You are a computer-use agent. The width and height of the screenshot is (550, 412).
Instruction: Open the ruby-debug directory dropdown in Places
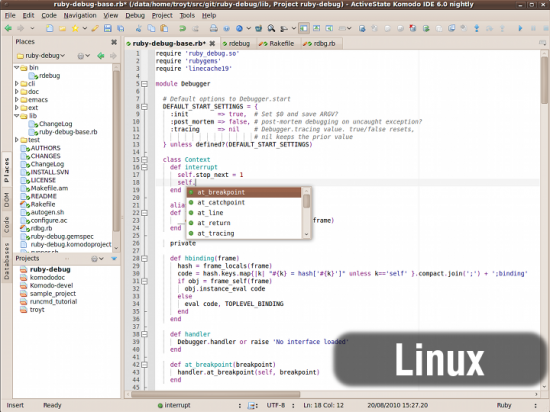[41, 55]
